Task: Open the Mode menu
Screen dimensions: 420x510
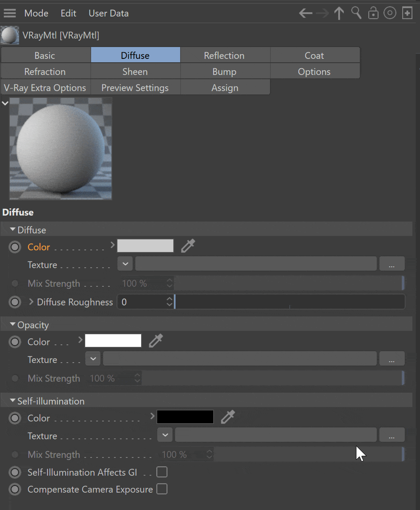Action: click(x=36, y=13)
